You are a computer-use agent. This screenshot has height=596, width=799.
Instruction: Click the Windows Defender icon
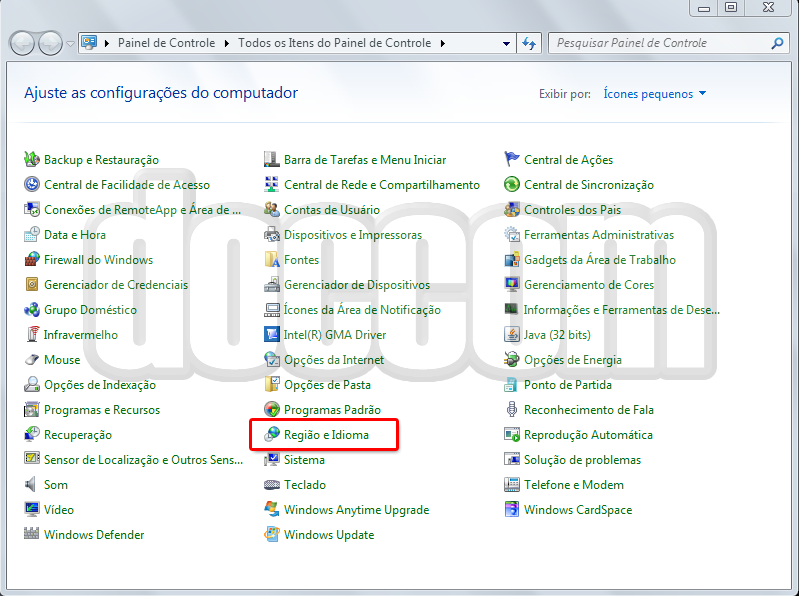tap(32, 534)
